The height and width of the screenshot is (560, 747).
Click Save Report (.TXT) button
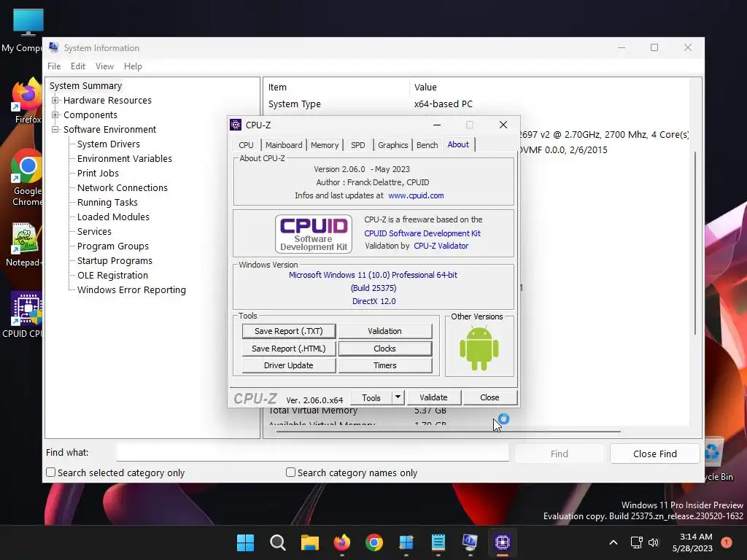tap(289, 331)
